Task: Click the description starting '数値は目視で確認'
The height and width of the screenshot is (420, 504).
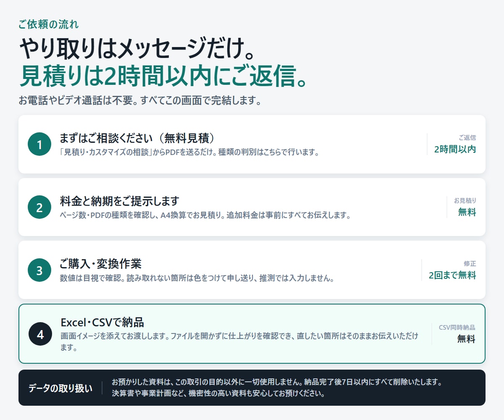Action: click(197, 278)
